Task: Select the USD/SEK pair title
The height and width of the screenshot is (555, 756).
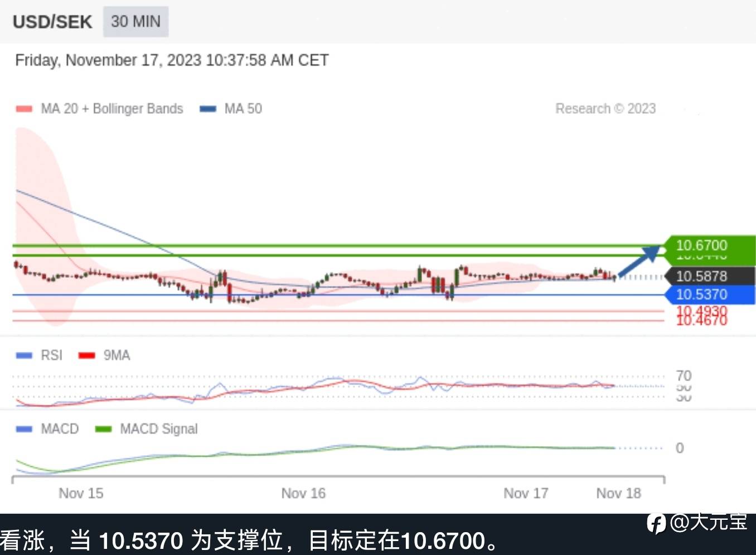Action: [52, 22]
